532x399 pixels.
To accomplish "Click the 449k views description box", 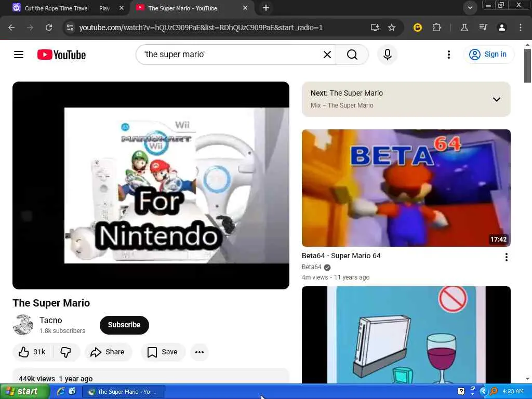I will pos(151,376).
